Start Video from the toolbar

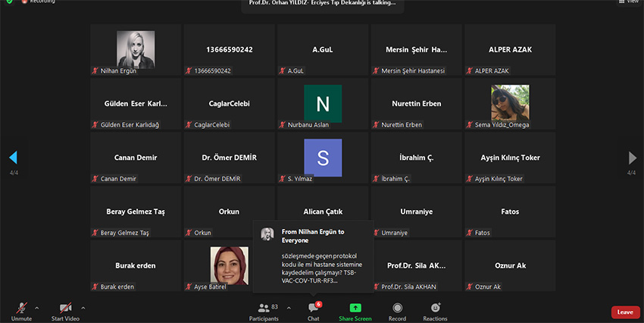[65, 310]
